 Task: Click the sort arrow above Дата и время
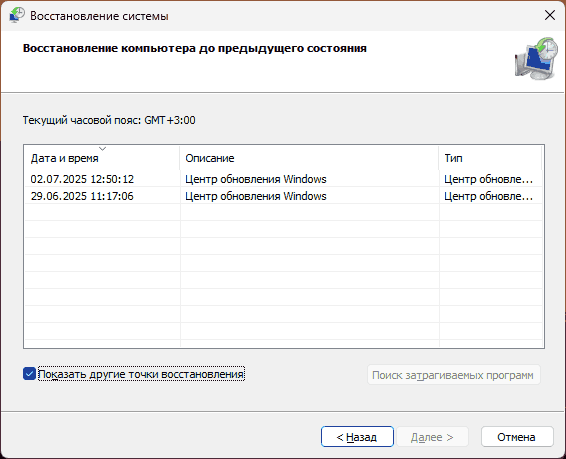click(103, 148)
